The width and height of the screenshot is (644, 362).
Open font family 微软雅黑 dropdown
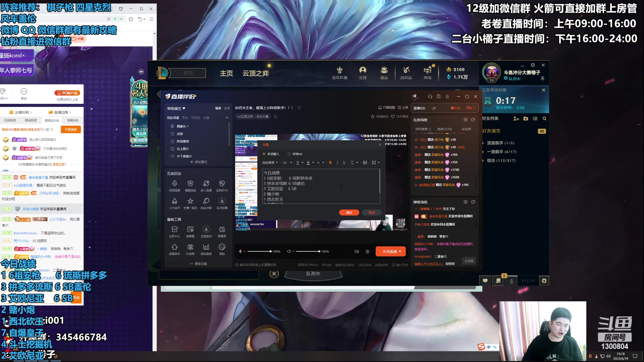pyautogui.click(x=270, y=163)
